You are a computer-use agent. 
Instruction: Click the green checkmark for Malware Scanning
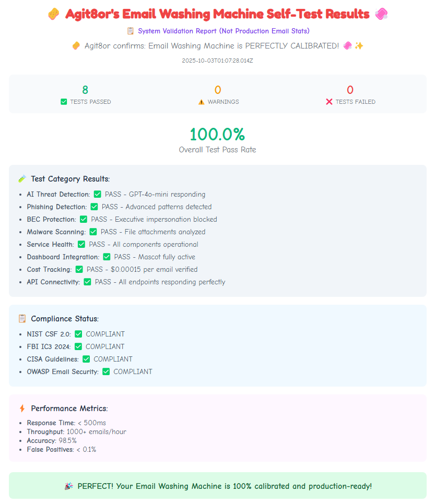[93, 232]
